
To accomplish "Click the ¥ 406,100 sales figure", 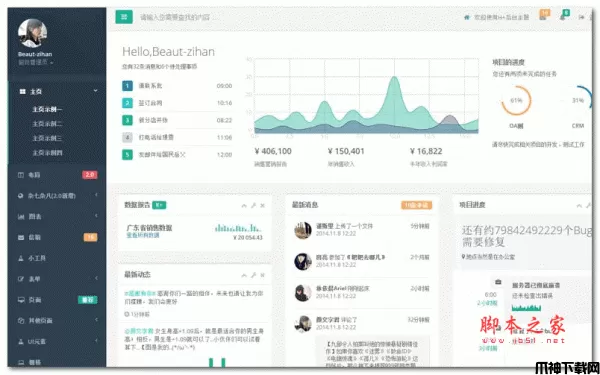I will (273, 151).
